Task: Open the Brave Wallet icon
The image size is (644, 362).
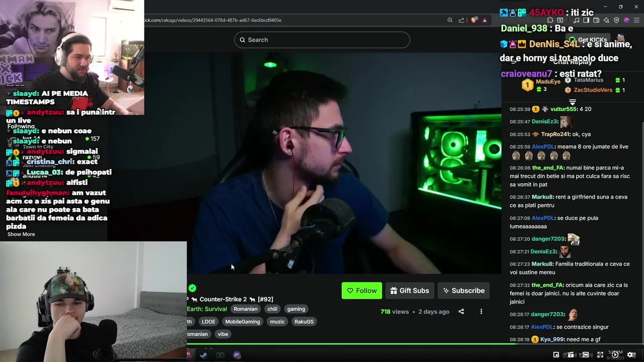Action: click(596, 20)
